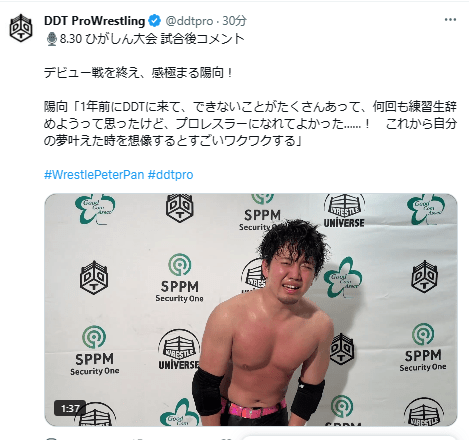
Task: Click the 1:37 video duration badge
Action: pos(70,408)
